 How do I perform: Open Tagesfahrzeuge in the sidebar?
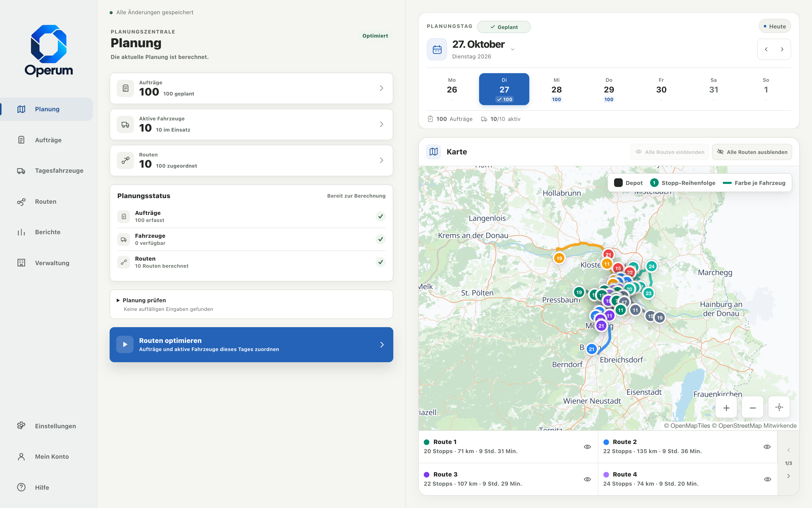(x=47, y=171)
